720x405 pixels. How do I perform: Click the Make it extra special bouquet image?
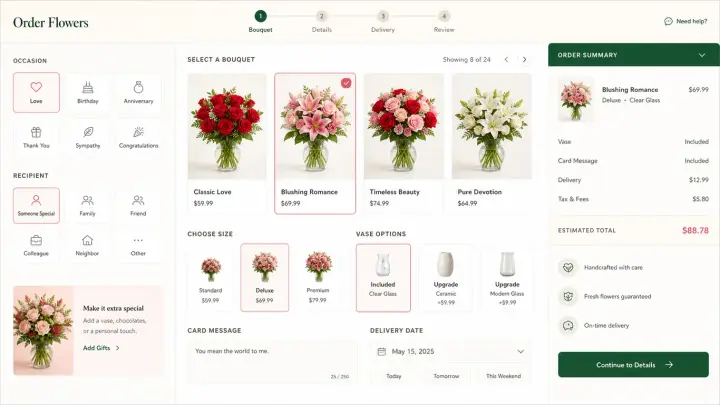point(43,331)
